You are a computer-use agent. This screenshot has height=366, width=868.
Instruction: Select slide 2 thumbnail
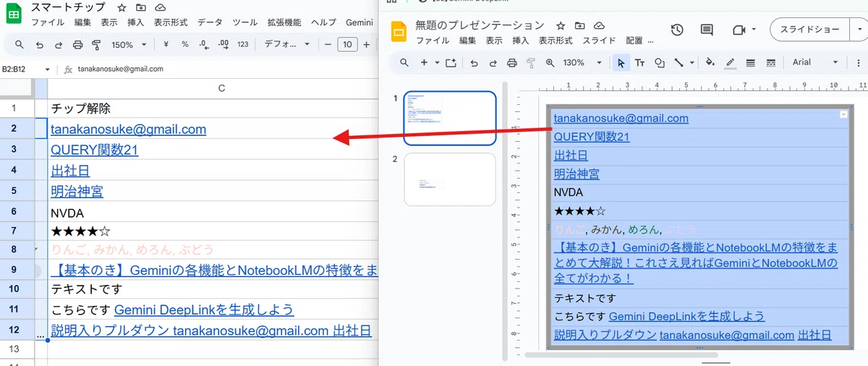tap(450, 179)
